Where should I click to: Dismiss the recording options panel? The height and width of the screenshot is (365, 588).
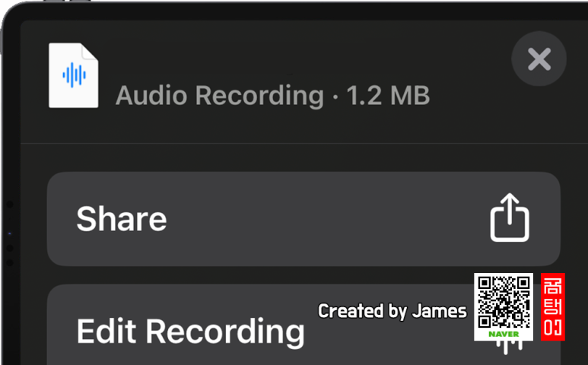[x=539, y=59]
